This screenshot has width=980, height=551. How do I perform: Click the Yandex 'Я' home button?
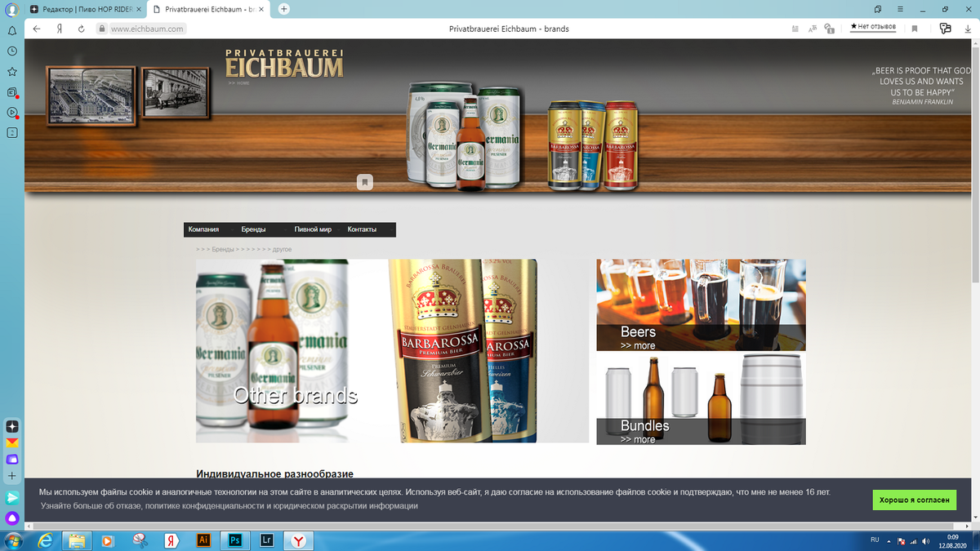60,29
